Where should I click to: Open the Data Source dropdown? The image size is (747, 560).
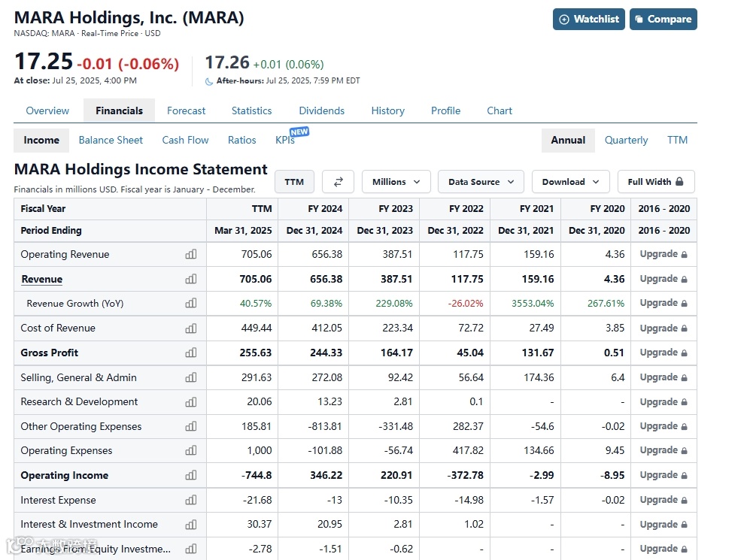point(481,181)
